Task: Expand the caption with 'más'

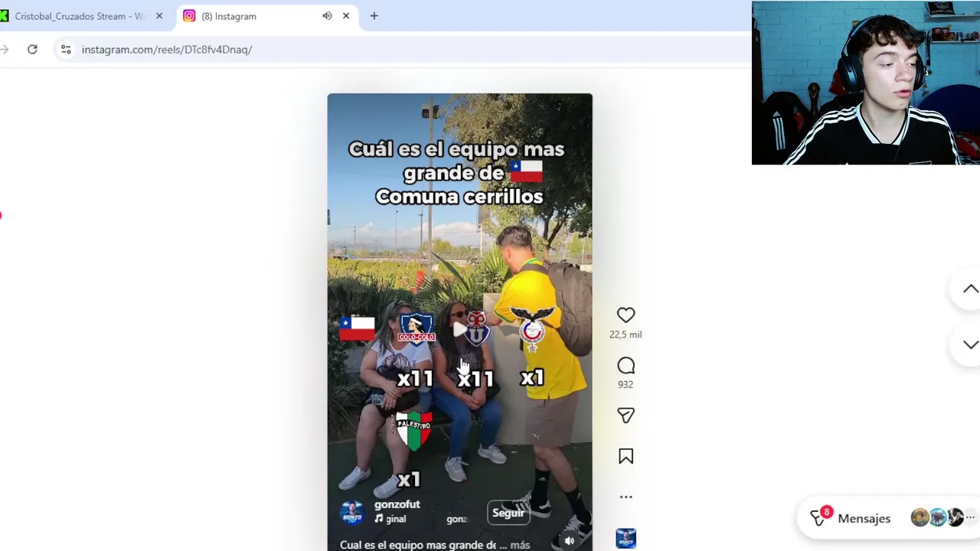Action: tap(520, 545)
